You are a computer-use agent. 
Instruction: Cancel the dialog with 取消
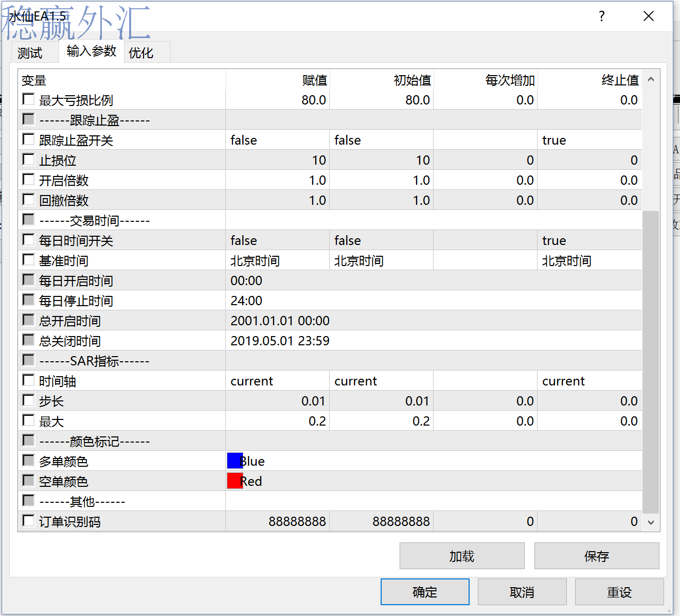(x=522, y=592)
